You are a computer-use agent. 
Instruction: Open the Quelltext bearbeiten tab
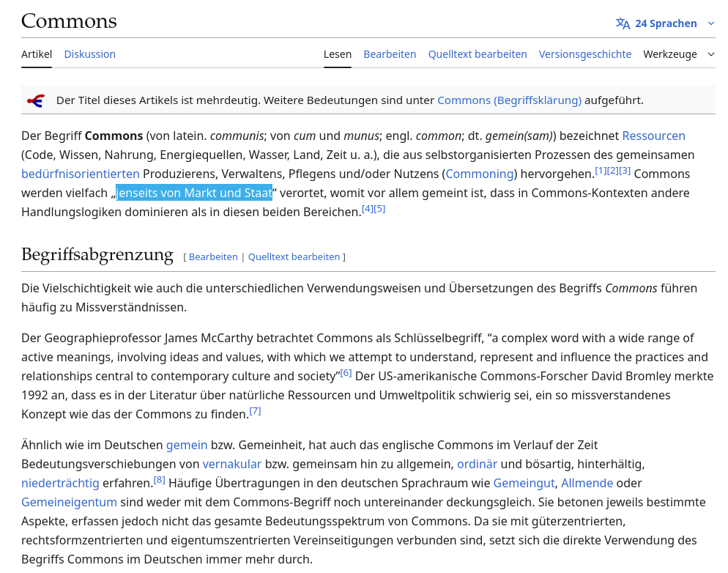pos(478,54)
